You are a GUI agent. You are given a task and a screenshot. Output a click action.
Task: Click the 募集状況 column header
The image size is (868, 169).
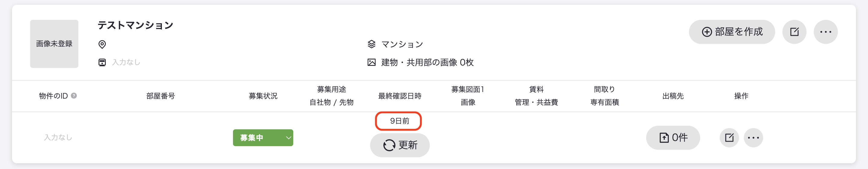click(x=263, y=96)
